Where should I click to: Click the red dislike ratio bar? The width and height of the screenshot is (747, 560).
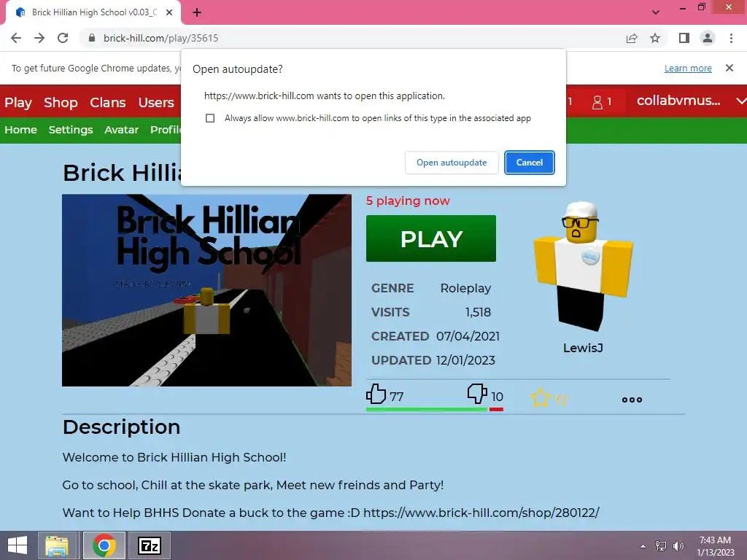click(496, 409)
